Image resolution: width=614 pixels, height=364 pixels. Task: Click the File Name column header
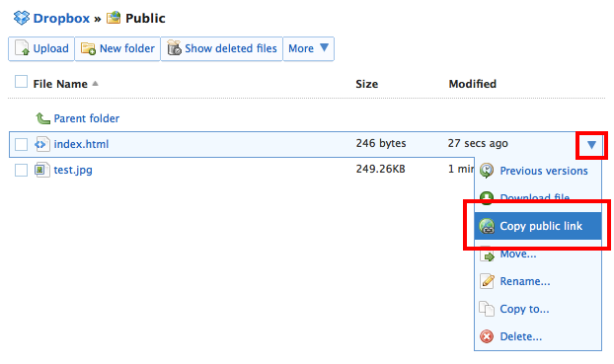[60, 84]
